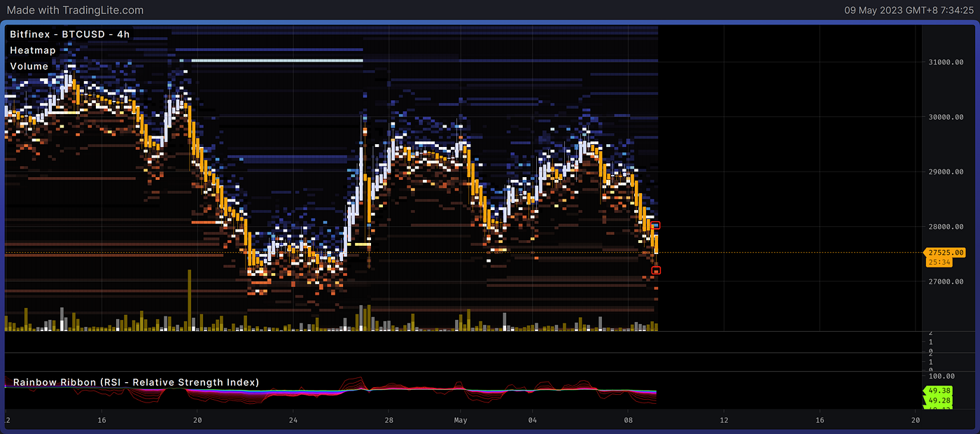Click the green RSI value tag 49.38

pos(937,391)
